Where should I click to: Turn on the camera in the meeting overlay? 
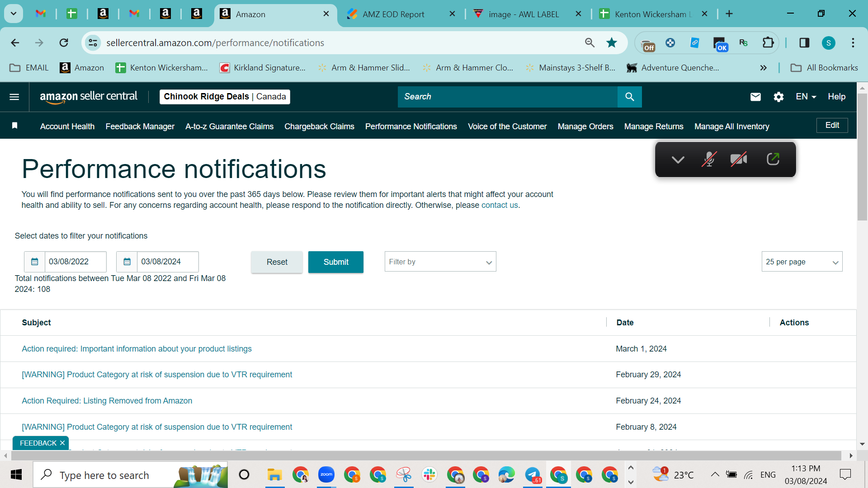[x=739, y=159]
